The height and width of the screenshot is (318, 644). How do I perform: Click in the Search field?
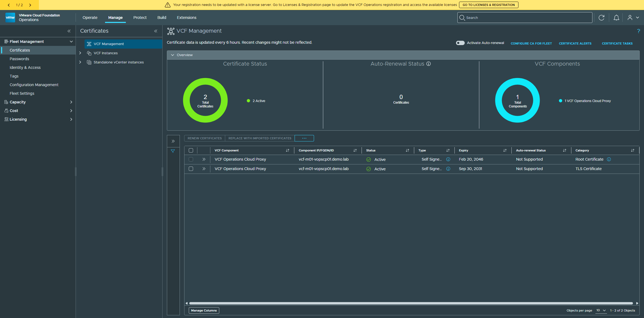tap(525, 18)
